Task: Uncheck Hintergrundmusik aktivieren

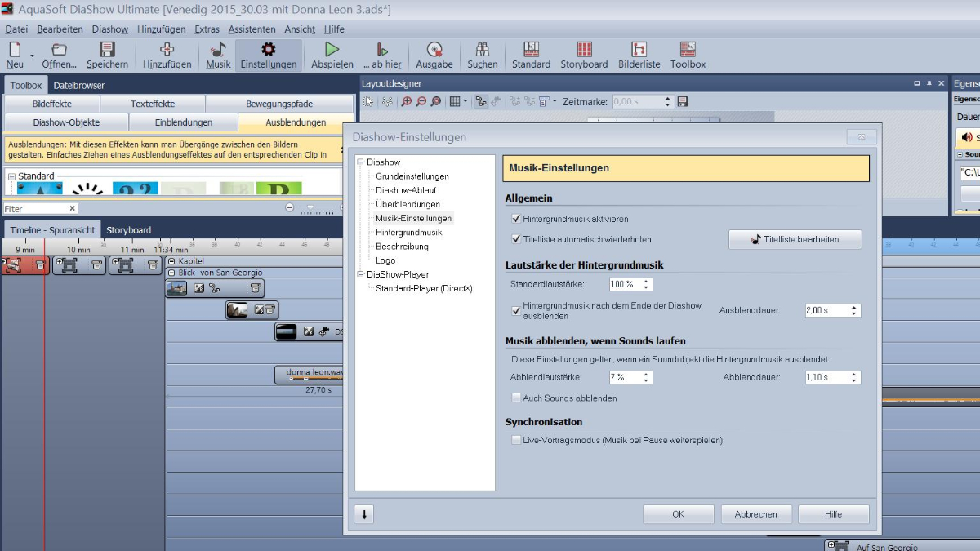Action: coord(516,219)
